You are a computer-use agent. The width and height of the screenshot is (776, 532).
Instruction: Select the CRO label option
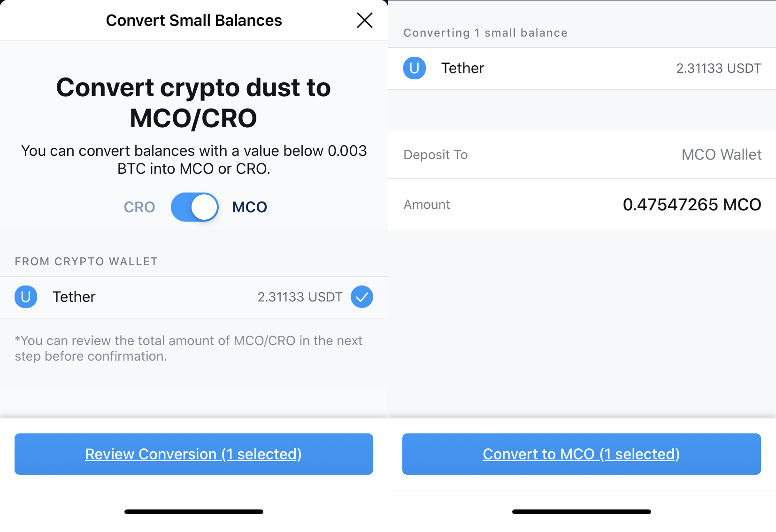139,207
